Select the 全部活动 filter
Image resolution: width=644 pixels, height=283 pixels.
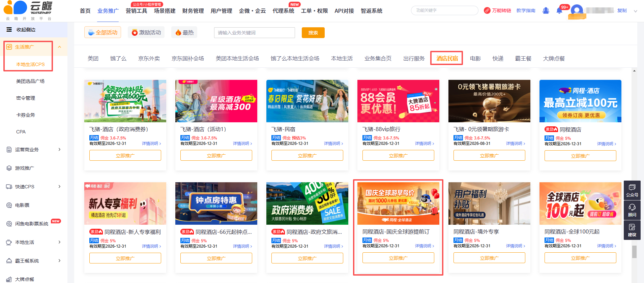point(103,32)
